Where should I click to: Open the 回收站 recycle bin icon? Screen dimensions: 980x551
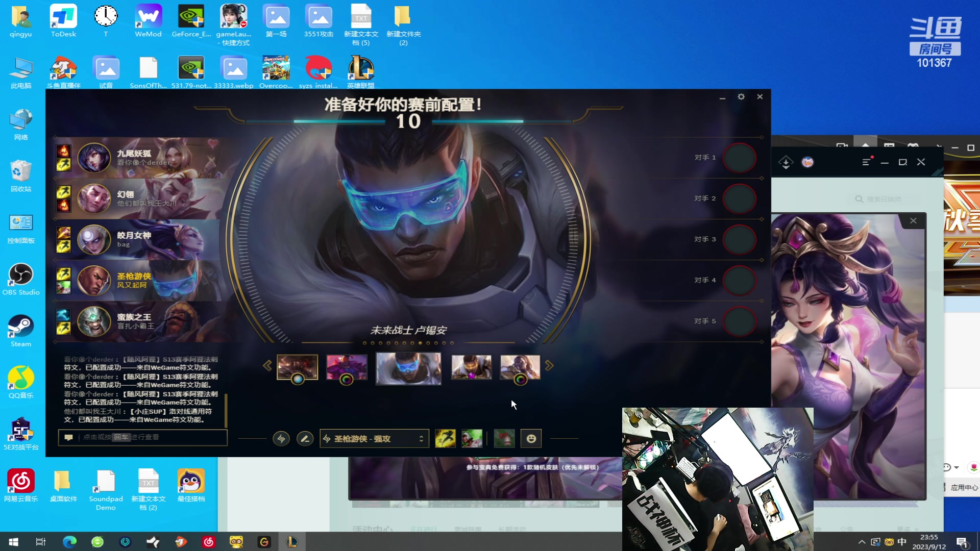click(21, 176)
